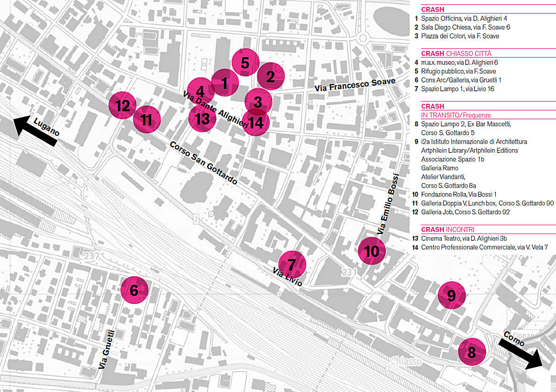This screenshot has height=392, width=556.
Task: Select the CRASH INCONTRI legend heading
Action: click(x=447, y=230)
